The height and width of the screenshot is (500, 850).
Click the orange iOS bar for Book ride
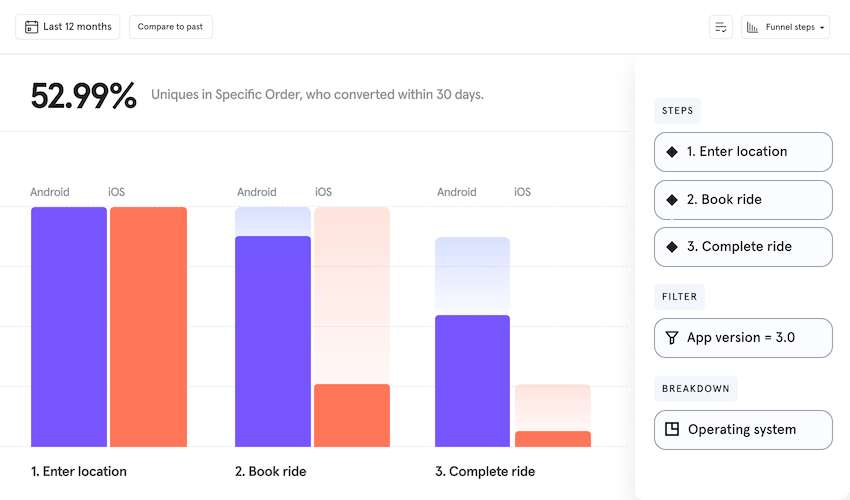[352, 415]
